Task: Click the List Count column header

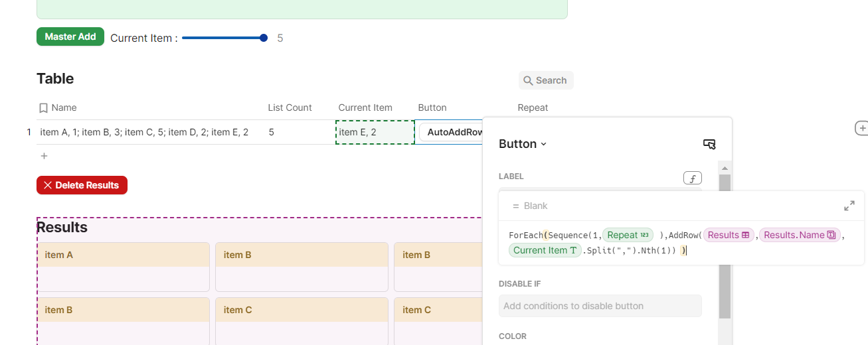Action: (x=290, y=107)
